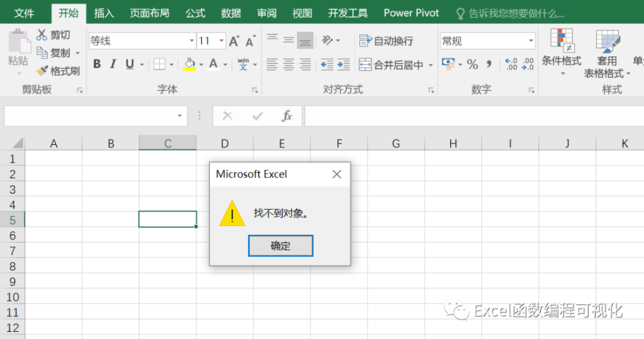The height and width of the screenshot is (339, 644).
Task: Open Alignment group dialog launcher (对齐方式)
Action: coord(431,90)
